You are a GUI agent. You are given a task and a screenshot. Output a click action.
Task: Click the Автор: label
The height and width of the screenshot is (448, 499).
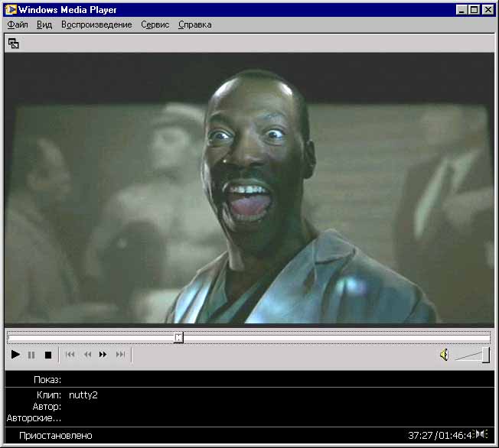pos(47,407)
